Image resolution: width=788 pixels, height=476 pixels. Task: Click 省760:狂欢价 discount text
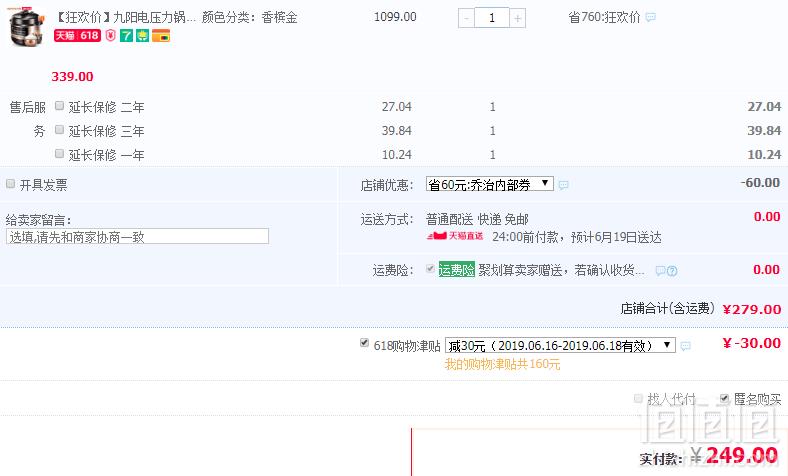604,18
